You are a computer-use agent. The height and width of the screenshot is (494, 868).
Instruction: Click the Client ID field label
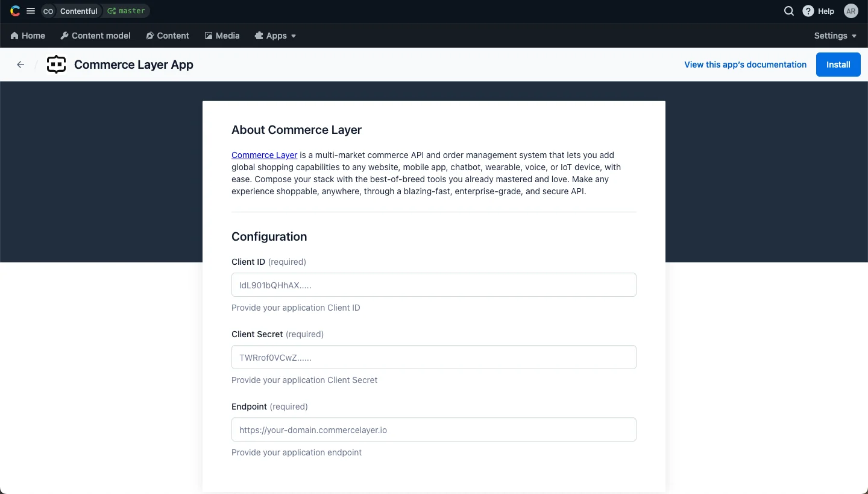point(248,262)
